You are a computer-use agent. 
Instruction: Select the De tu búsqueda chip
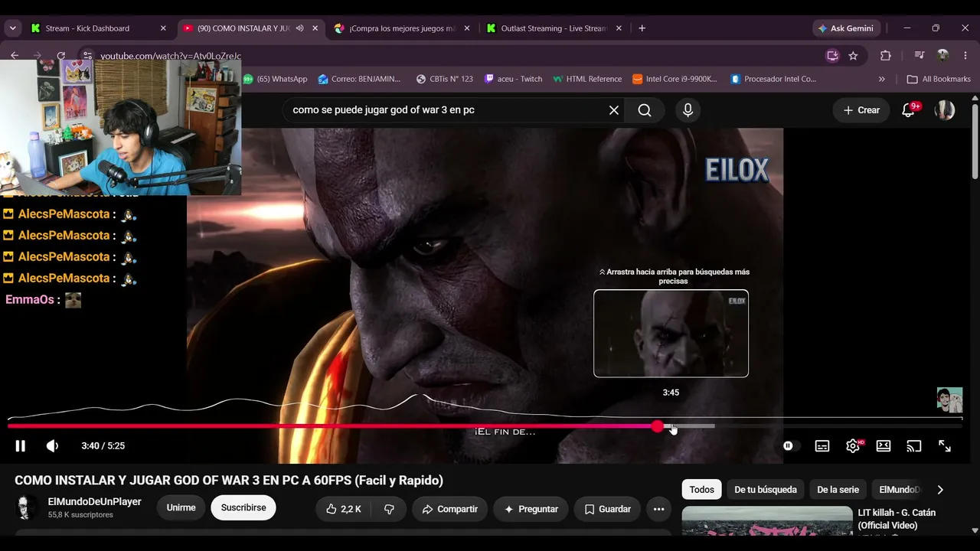[766, 490]
